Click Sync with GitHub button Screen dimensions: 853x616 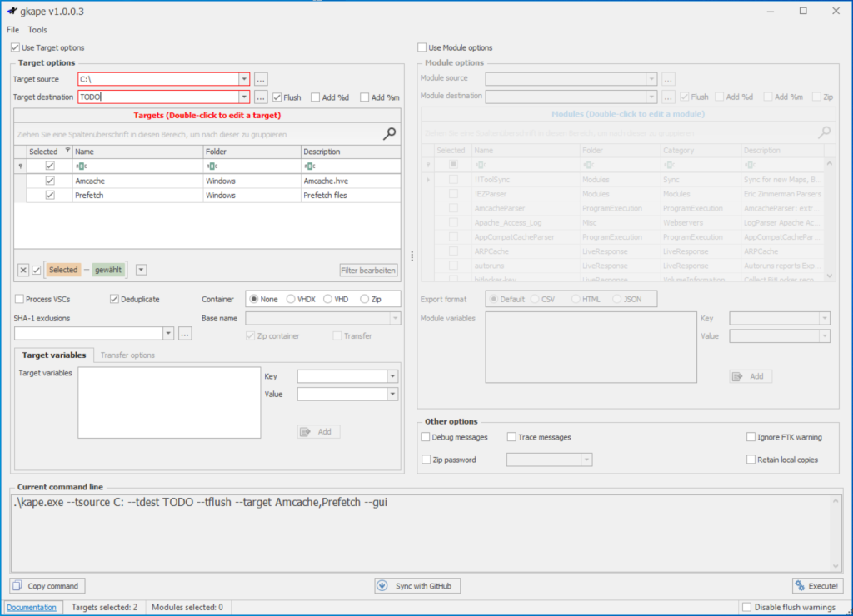[x=417, y=585]
